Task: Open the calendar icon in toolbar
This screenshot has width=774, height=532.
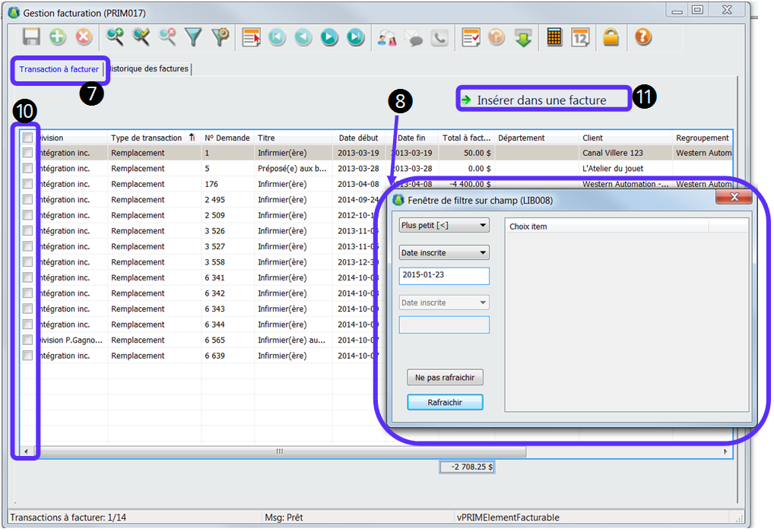Action: point(581,37)
